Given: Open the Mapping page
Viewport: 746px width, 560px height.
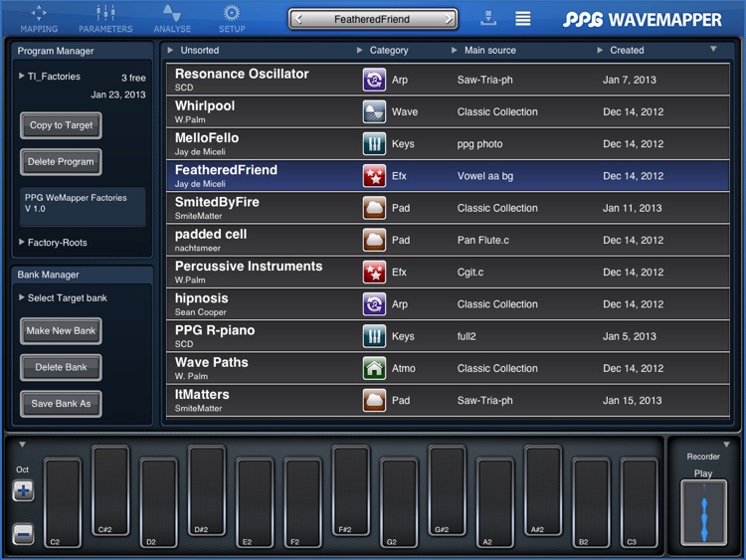Looking at the screenshot, I should [39, 19].
